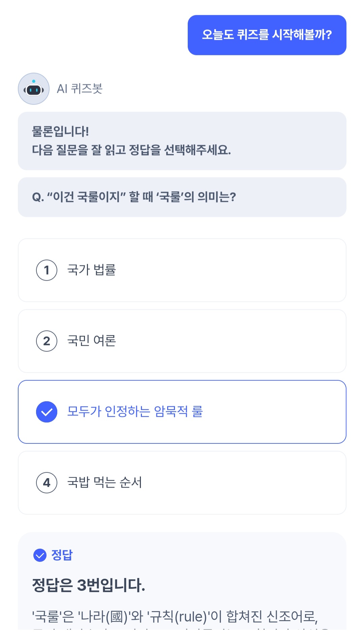Click the blue 정답 label text
The width and height of the screenshot is (364, 635).
click(x=62, y=555)
